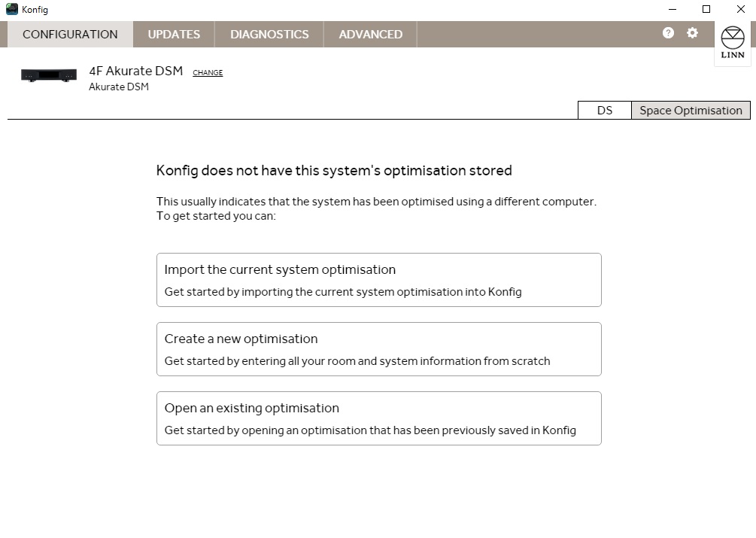Minimize the Konfig window
Screen dimensions: 756x538
673,9
